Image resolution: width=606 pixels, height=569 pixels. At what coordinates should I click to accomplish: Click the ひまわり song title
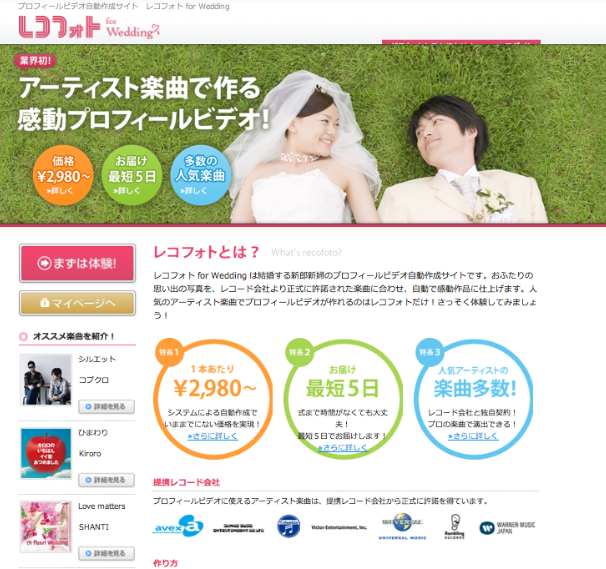click(93, 433)
